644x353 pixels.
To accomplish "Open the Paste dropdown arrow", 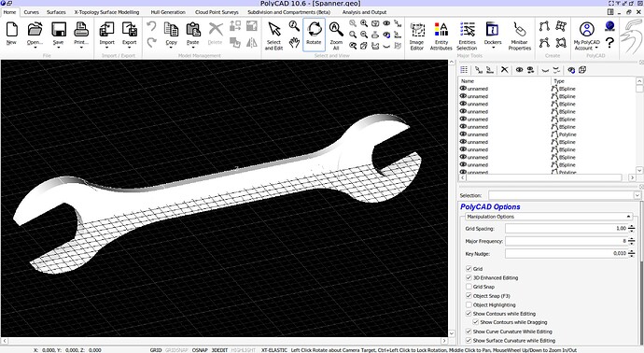I will pyautogui.click(x=193, y=48).
